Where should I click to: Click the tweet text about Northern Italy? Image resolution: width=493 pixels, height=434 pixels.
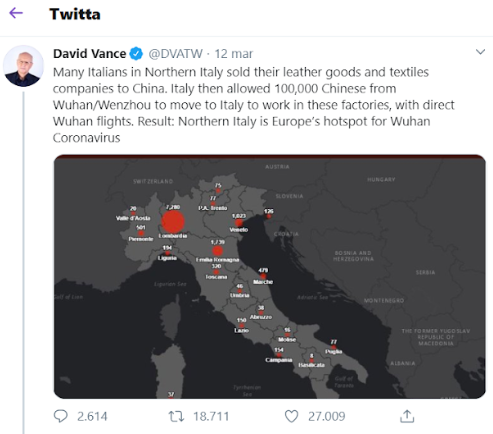pos(253,105)
